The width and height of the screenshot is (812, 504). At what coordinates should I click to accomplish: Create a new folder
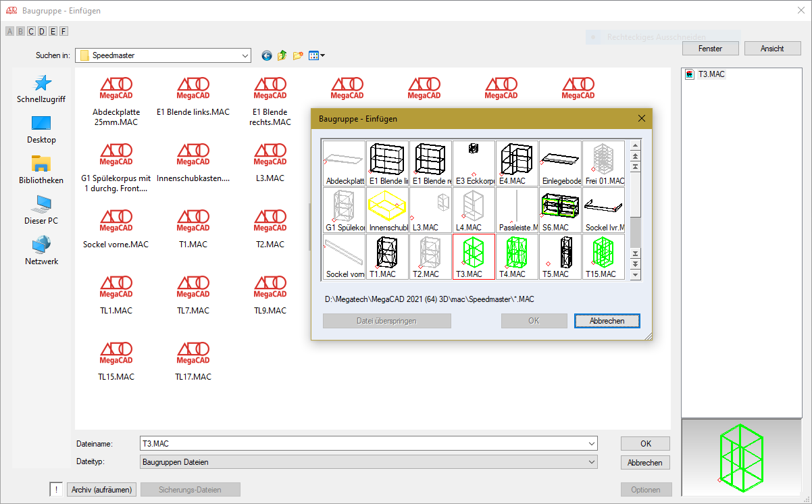point(298,55)
